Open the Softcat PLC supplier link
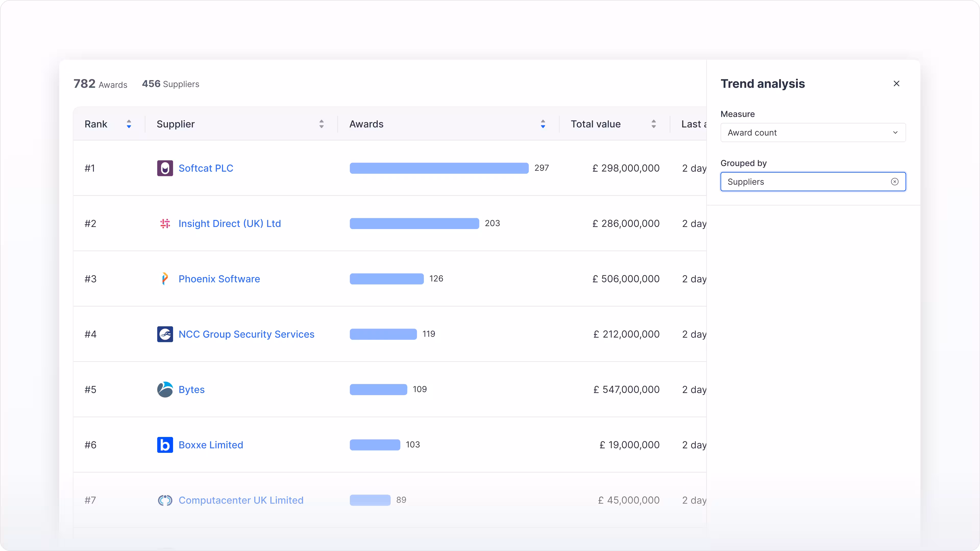The height and width of the screenshot is (551, 980). 206,168
